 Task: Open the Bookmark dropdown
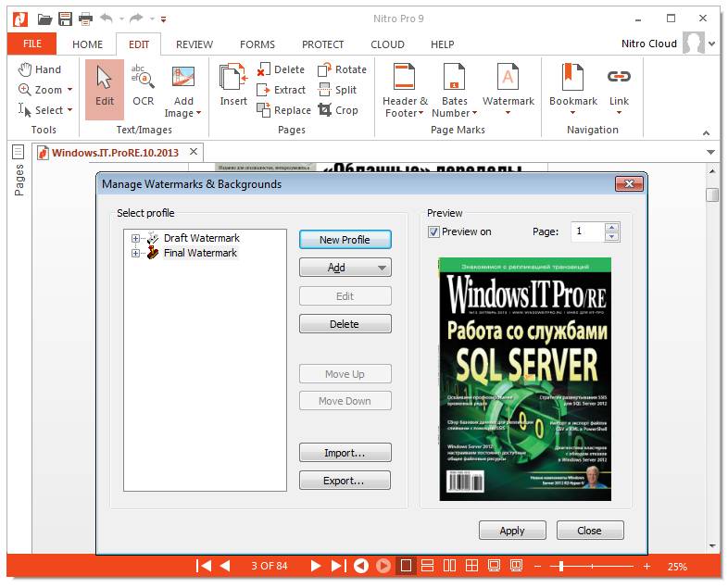pos(572,113)
